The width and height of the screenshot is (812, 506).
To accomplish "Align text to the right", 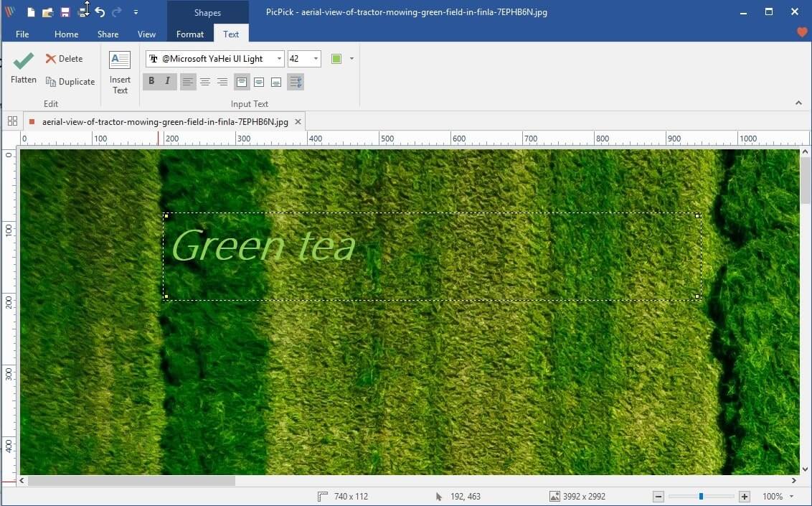I will pos(222,82).
